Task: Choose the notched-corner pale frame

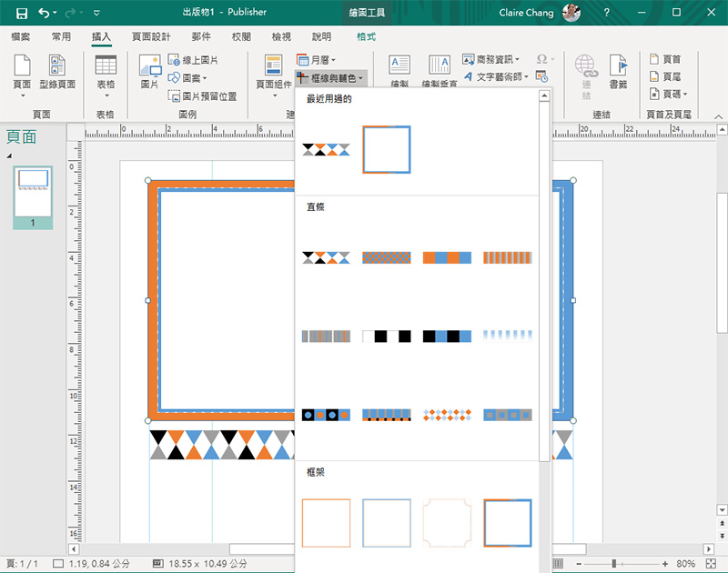Action: click(x=447, y=523)
